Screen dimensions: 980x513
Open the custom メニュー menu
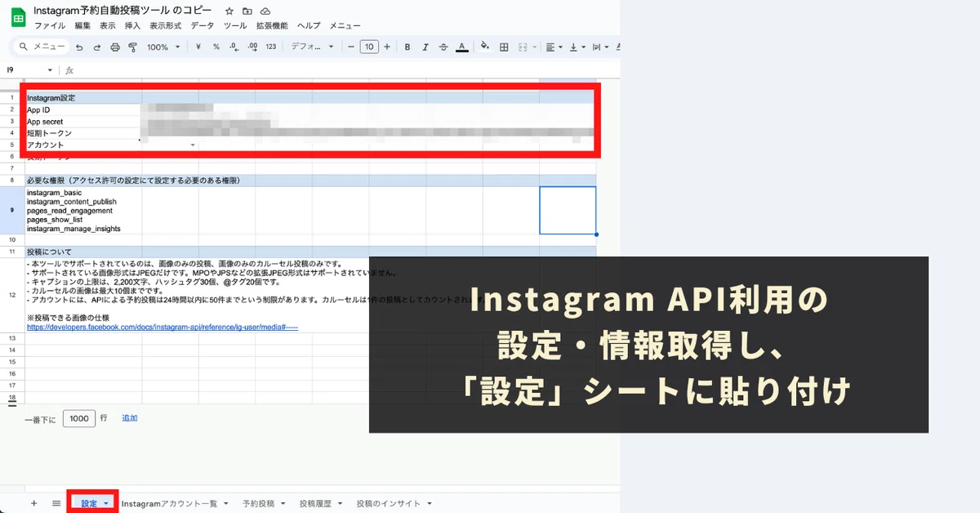[345, 26]
